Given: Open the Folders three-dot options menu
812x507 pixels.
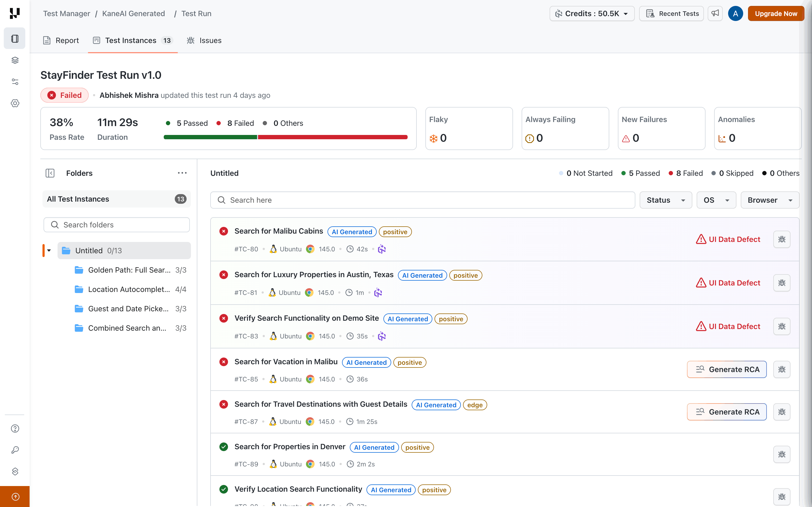Looking at the screenshot, I should (182, 173).
